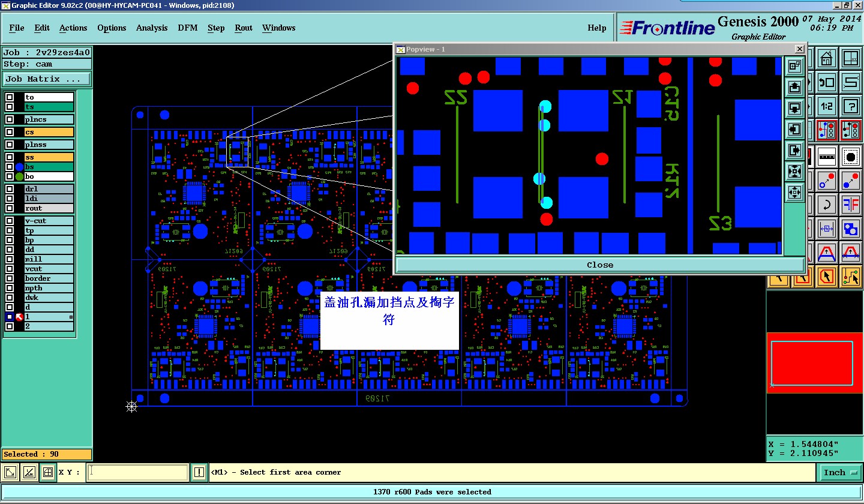Image resolution: width=864 pixels, height=504 pixels.
Task: Click Popview pan left icon
Action: (x=794, y=129)
